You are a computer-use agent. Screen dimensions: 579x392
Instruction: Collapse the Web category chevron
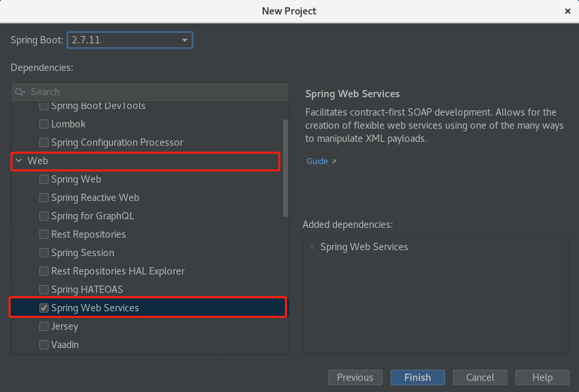[19, 161]
